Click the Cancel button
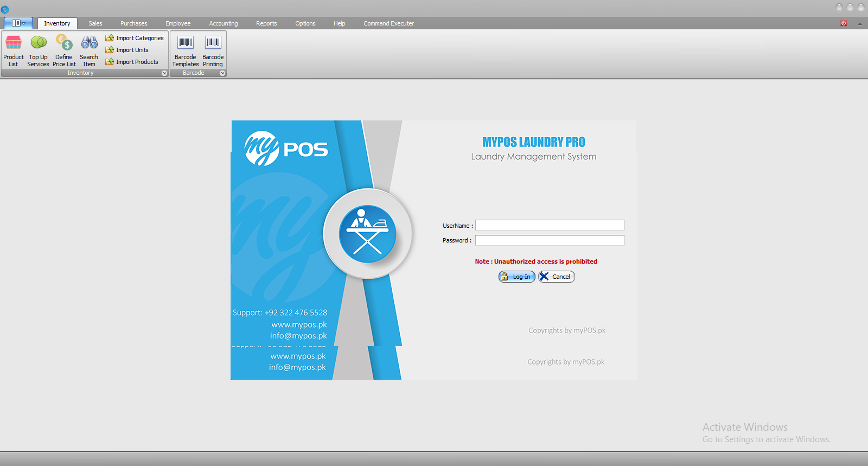The image size is (868, 466). pos(556,277)
